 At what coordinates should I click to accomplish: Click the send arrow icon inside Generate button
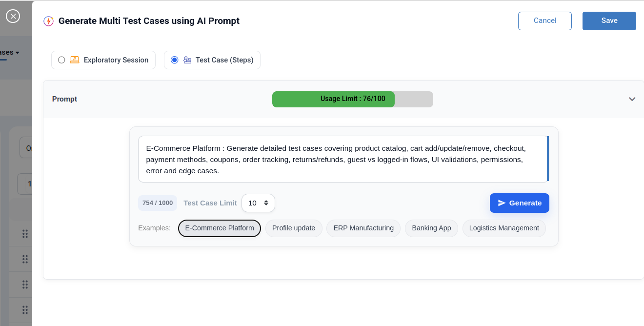503,203
